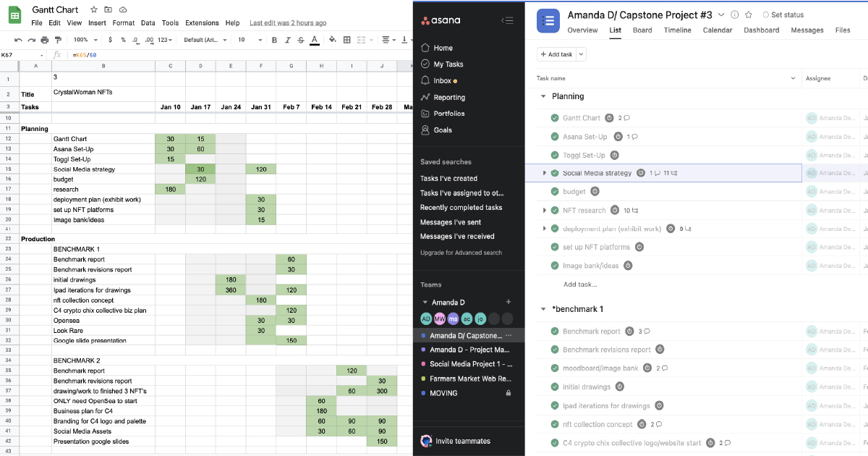The width and height of the screenshot is (868, 456).
Task: Open the Extensions menu in Sheets
Action: pos(202,23)
